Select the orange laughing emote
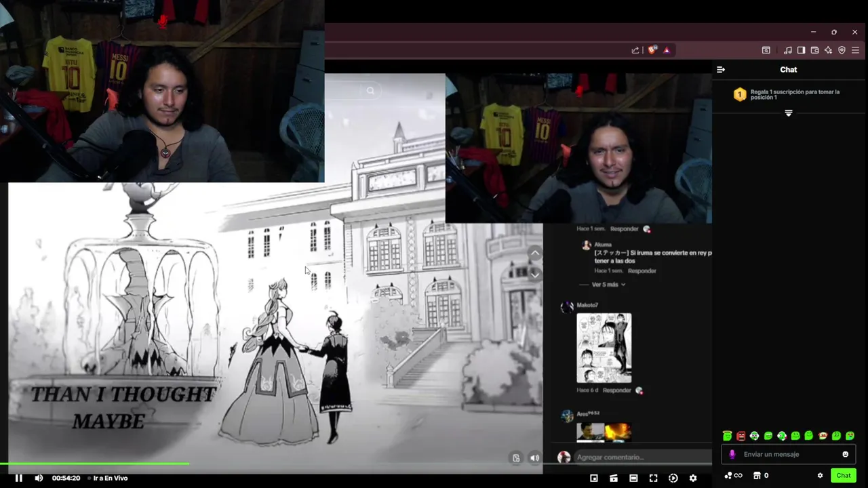This screenshot has height=488, width=868. [x=823, y=436]
